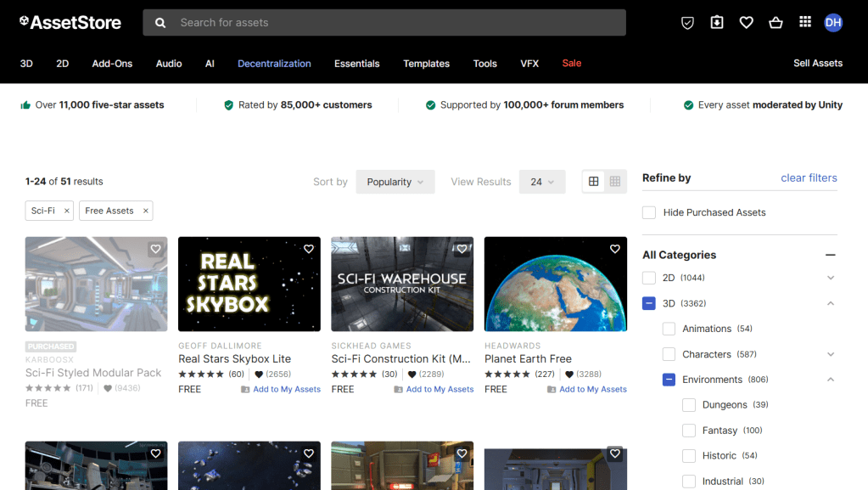Viewport: 868px width, 490px height.
Task: Open the Decentralization menu item
Action: [274, 64]
